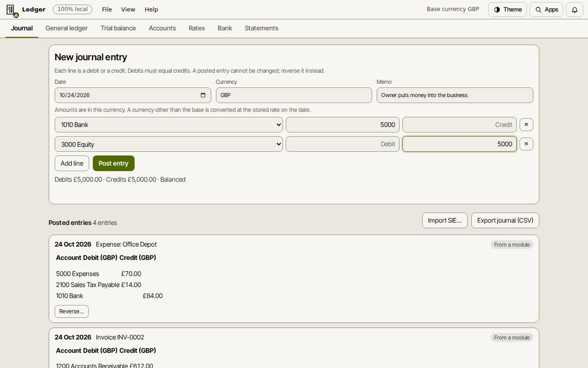Open the Apps search button
The image size is (588, 368).
pyautogui.click(x=547, y=10)
